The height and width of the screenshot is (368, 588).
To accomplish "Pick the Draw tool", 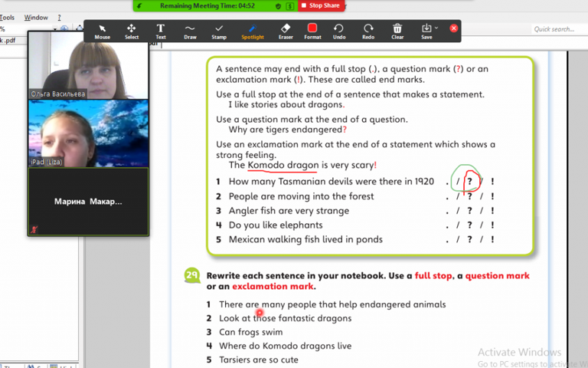I will (190, 31).
